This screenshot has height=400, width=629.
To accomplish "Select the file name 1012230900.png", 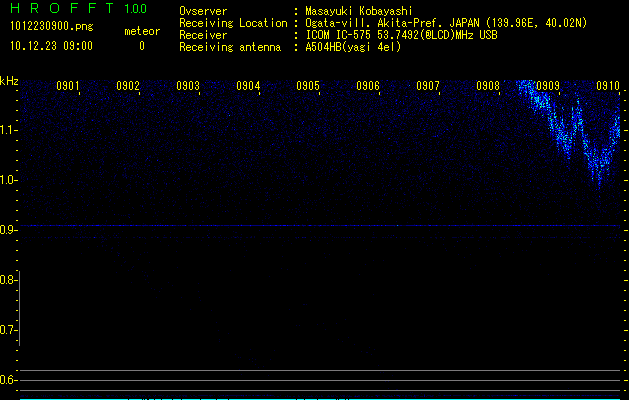I will (52, 27).
